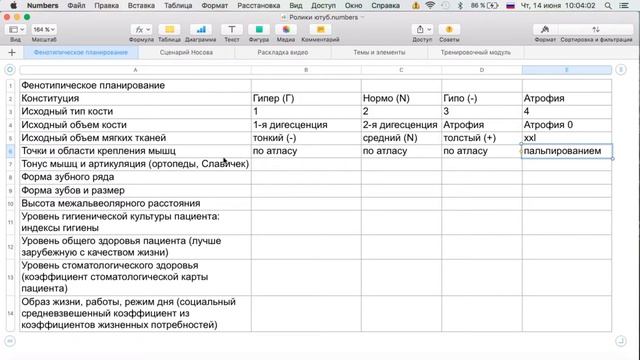This screenshot has height=360, width=640.
Task: Open the Media (Медиа) toolbar icon
Action: click(286, 29)
